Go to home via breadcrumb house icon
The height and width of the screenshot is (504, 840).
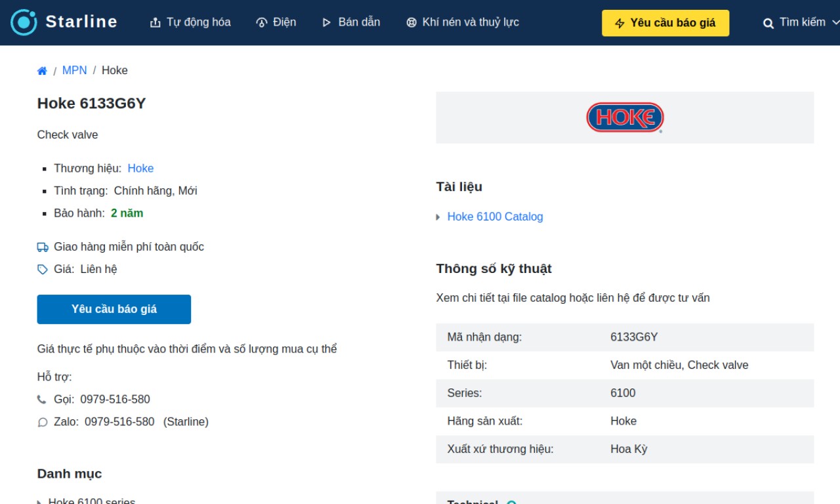[42, 71]
